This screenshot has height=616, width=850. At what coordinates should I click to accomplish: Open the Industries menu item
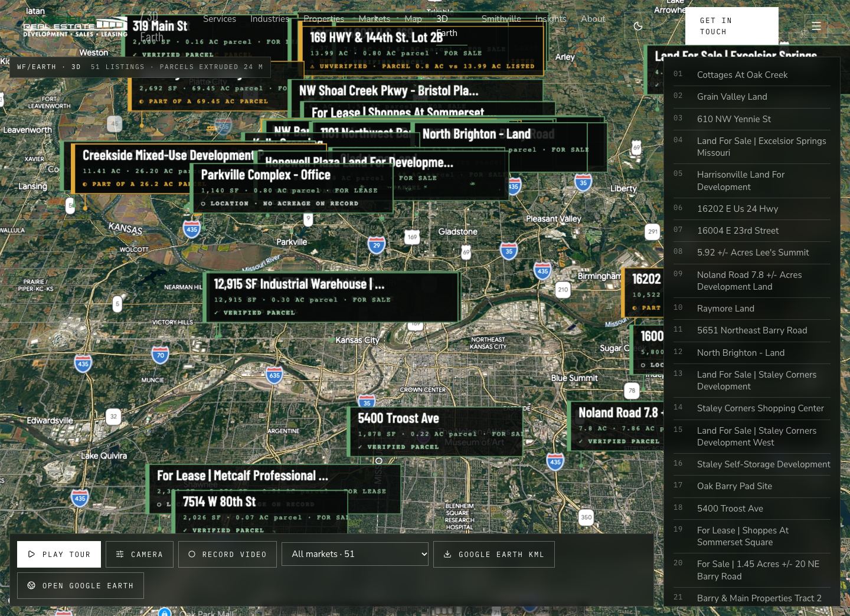[x=270, y=19]
